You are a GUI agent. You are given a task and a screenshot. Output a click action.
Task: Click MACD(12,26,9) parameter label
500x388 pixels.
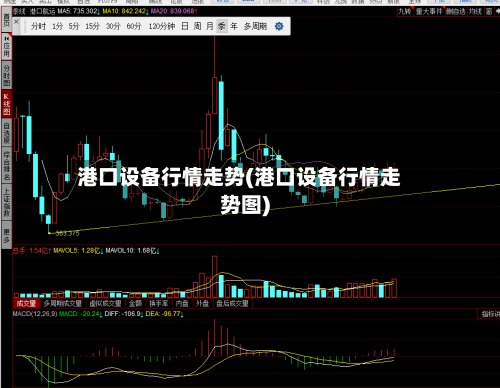(x=35, y=314)
